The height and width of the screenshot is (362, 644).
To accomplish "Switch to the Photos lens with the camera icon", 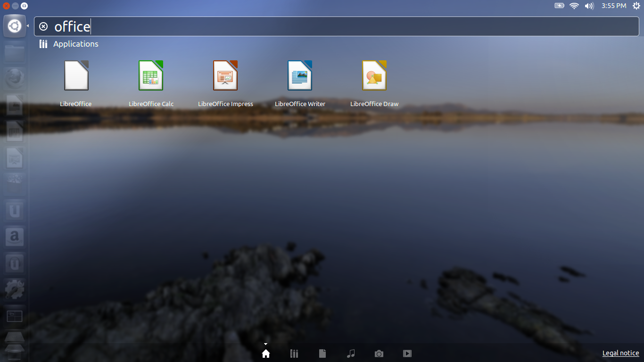I will click(x=379, y=354).
